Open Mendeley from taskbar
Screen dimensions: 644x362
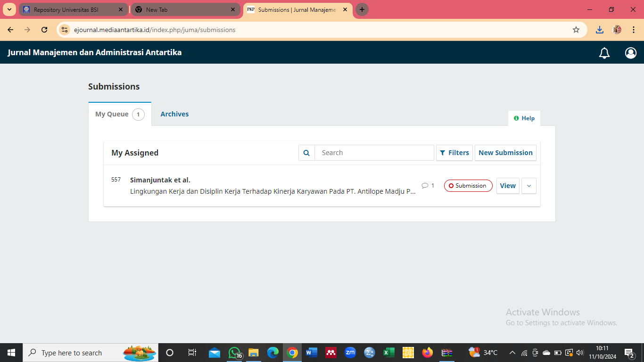click(331, 353)
